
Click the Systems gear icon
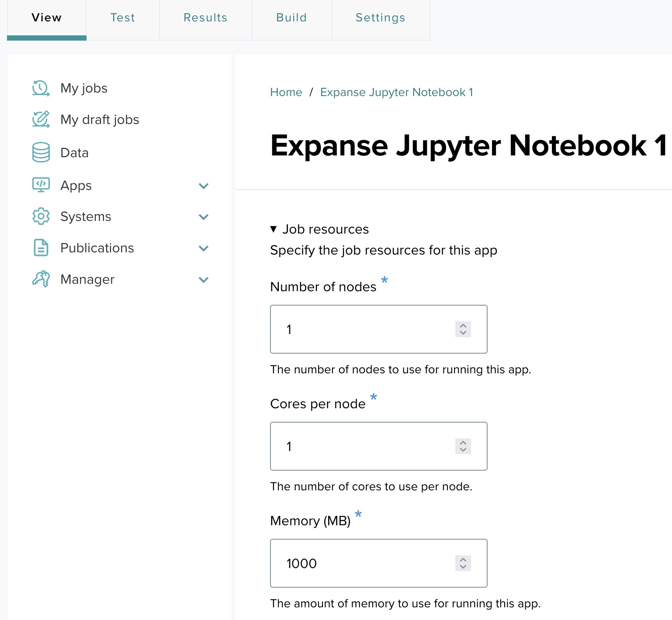pyautogui.click(x=41, y=217)
